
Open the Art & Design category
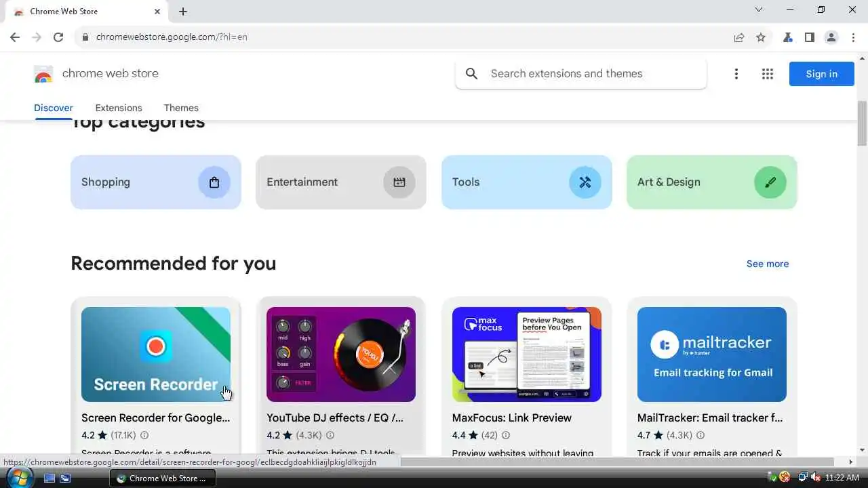(x=712, y=182)
